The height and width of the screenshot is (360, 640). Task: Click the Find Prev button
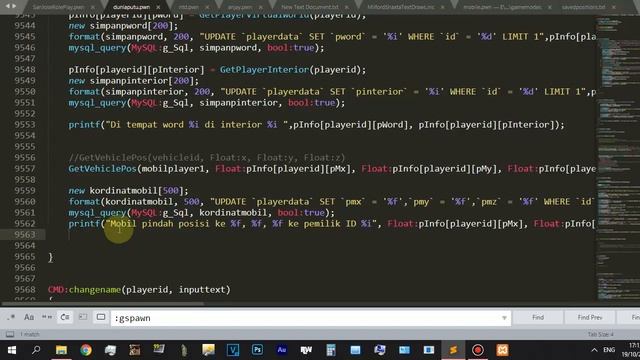590,317
